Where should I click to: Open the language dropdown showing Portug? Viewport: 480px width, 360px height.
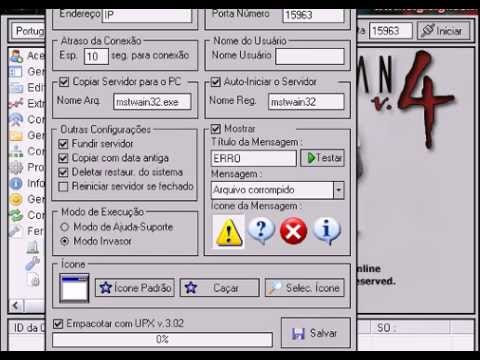(29, 31)
